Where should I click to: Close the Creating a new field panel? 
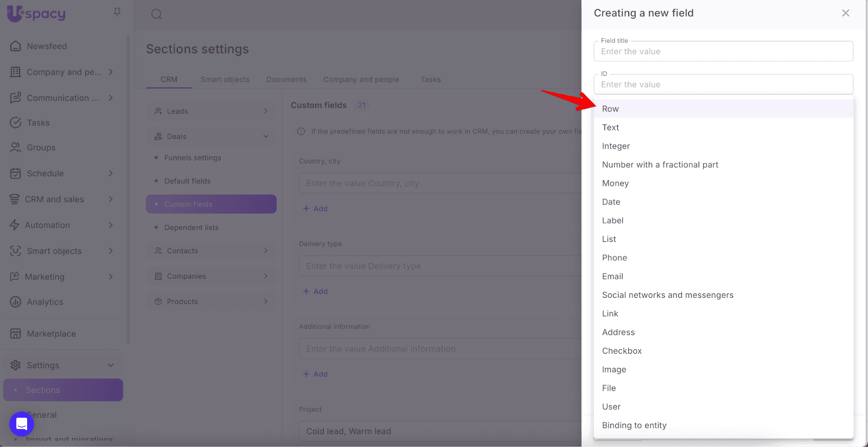(845, 13)
